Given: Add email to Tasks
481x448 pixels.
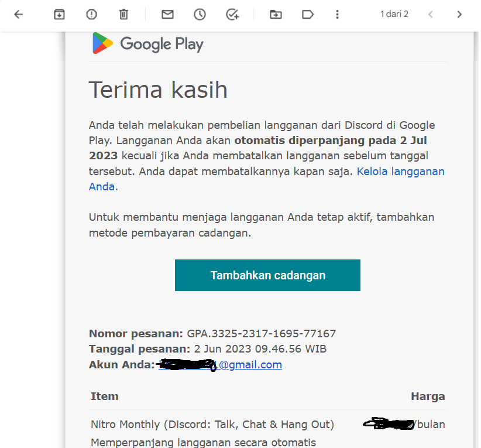Looking at the screenshot, I should tap(232, 15).
